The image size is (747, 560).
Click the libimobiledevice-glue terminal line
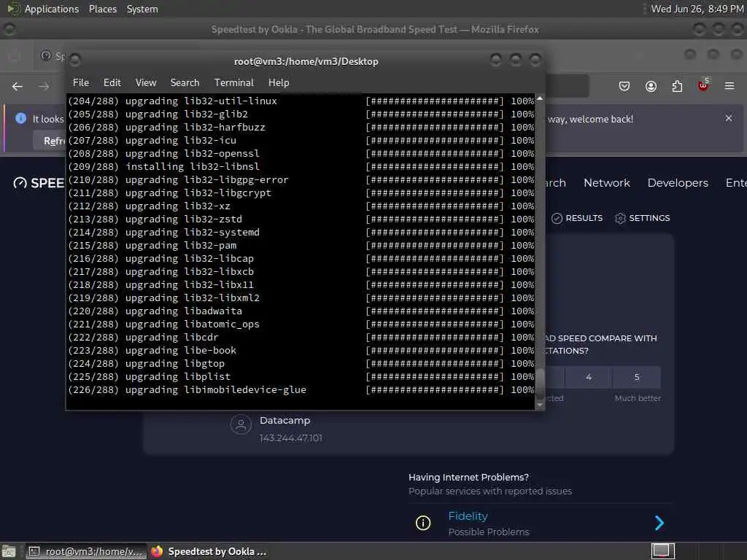(x=301, y=390)
